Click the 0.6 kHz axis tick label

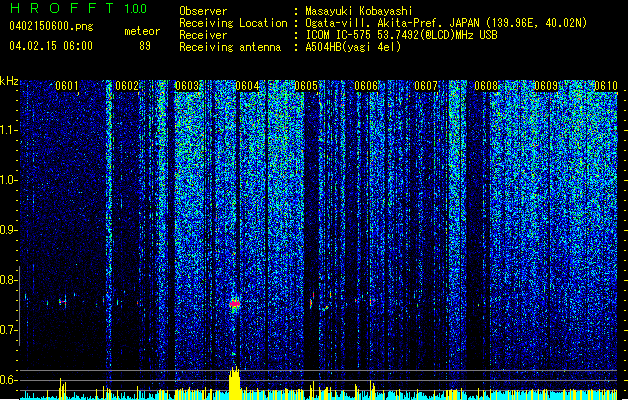[x=8, y=380]
